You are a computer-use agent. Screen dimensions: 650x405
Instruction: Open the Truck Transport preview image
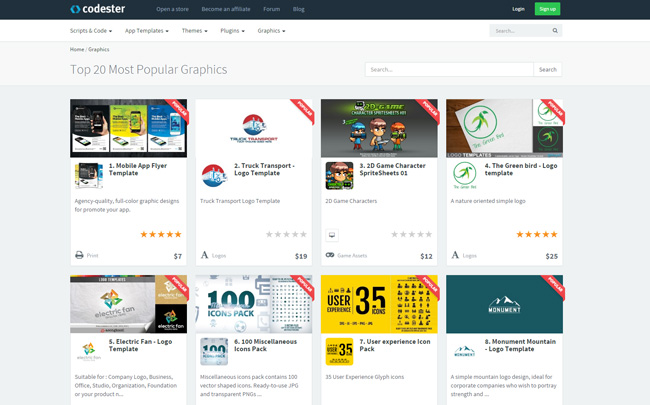click(x=254, y=128)
